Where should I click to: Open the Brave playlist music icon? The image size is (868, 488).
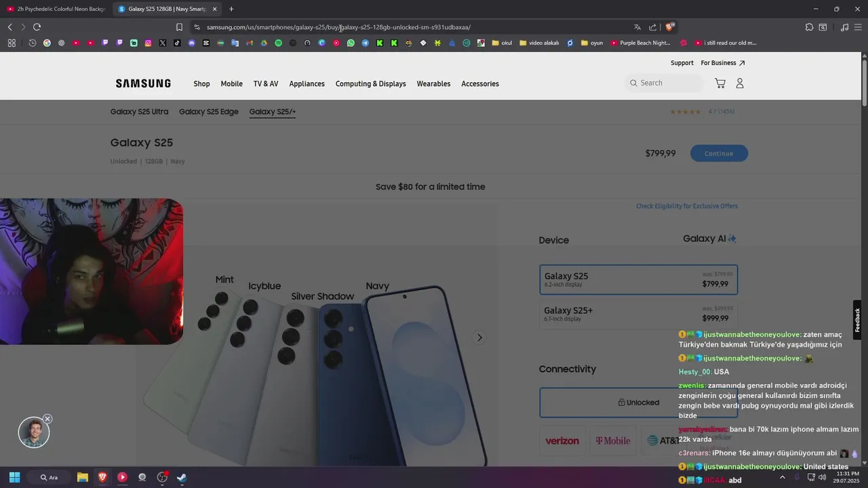[844, 27]
